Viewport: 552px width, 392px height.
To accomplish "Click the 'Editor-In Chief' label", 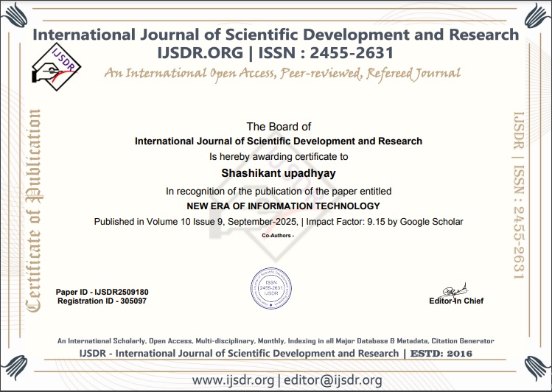I will 456,301.
